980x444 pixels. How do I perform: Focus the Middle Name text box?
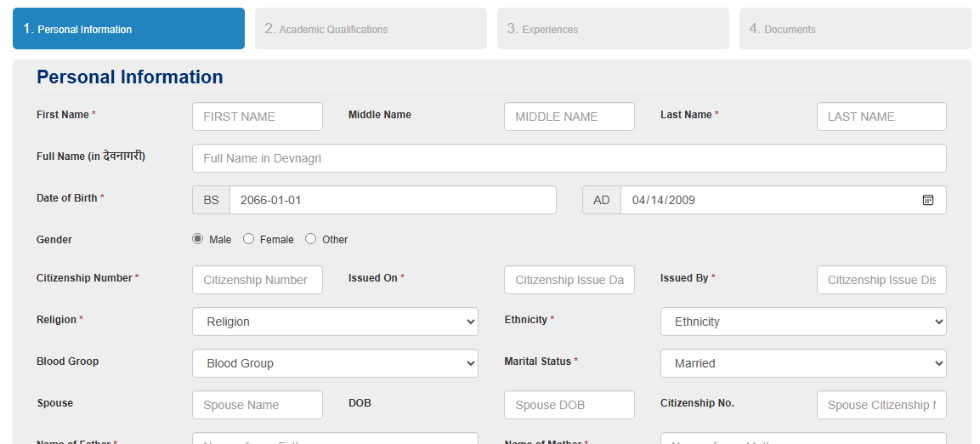[569, 117]
